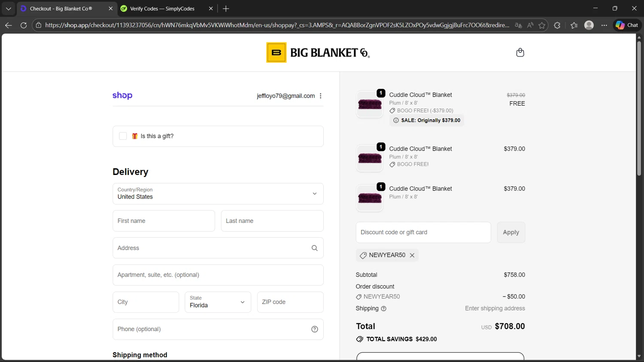Click the free Cuddle Cloud Blanket thumbnail

click(370, 104)
